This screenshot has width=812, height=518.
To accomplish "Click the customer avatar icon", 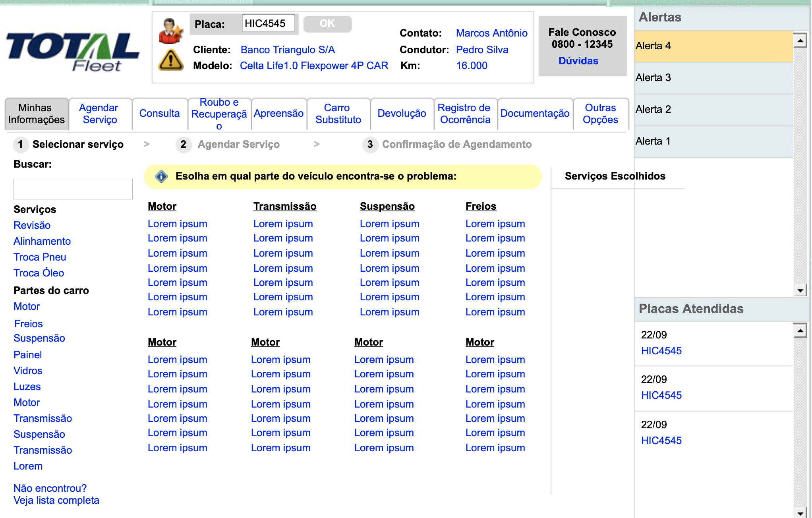I will (x=171, y=31).
